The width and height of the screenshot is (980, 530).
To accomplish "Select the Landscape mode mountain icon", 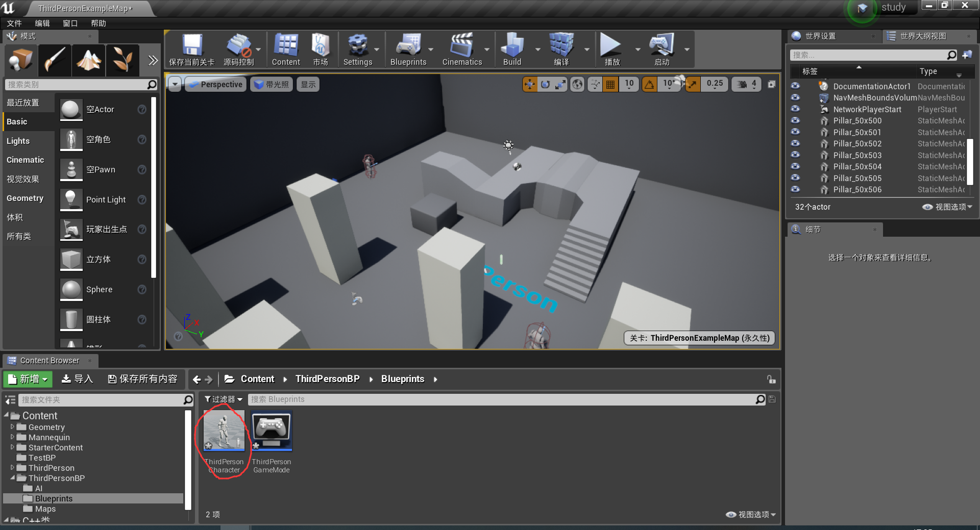I will (88, 60).
